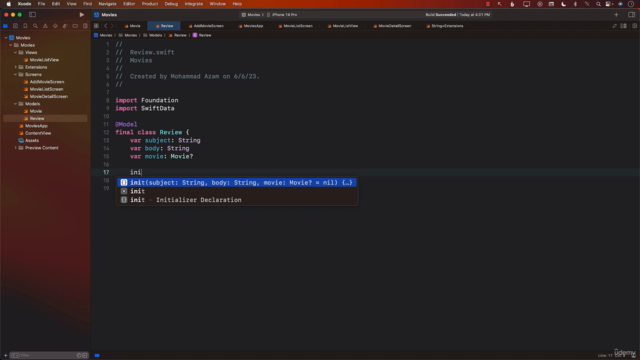Select Movie model file in navigator
The image size is (640, 360).
(36, 111)
